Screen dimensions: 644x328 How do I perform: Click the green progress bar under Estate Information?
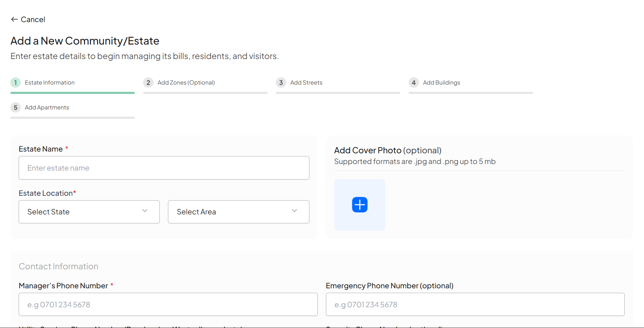(72, 93)
